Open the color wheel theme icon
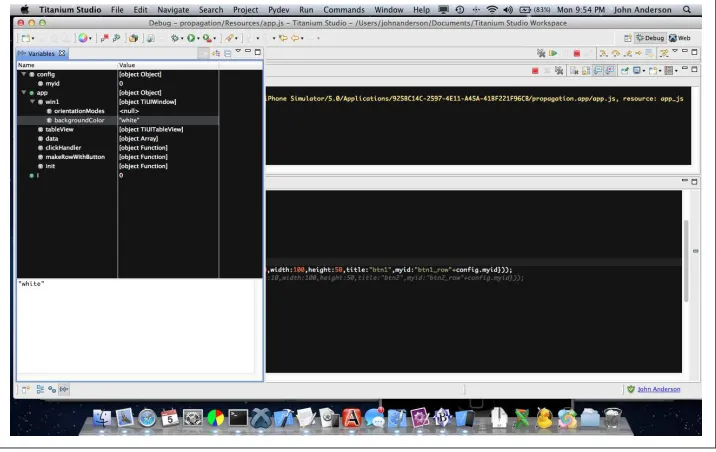 (x=83, y=38)
